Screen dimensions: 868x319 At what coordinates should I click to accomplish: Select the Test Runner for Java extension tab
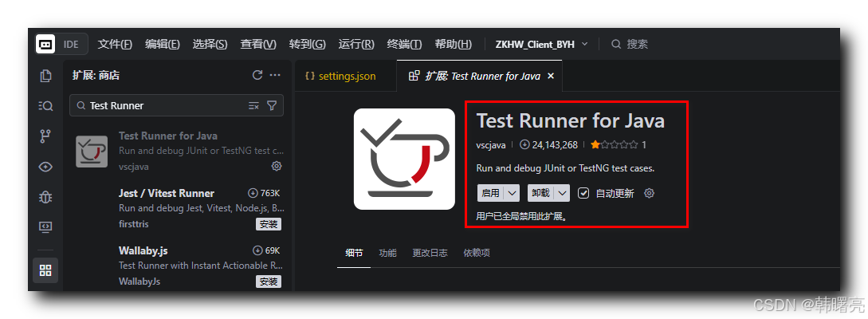[x=481, y=76]
